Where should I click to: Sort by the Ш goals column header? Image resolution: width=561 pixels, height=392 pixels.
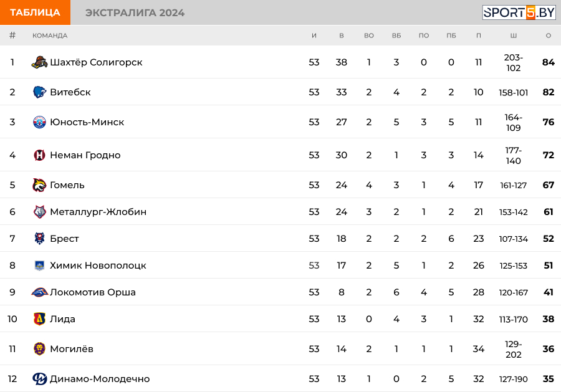pyautogui.click(x=514, y=36)
